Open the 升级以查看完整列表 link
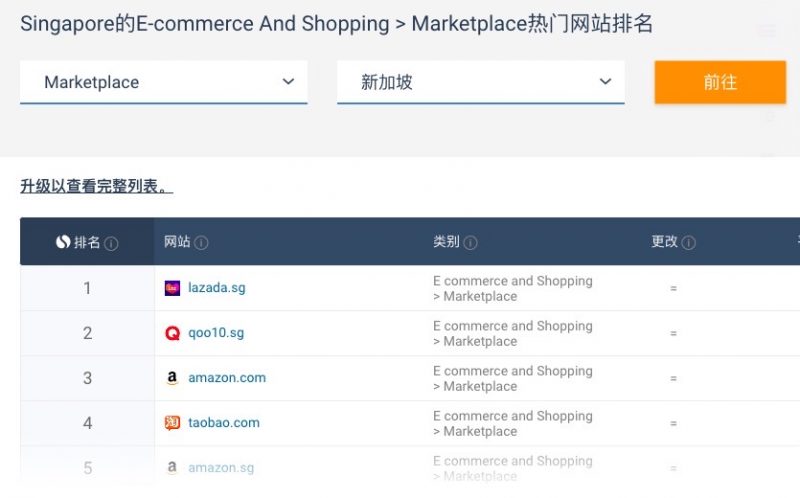The image size is (800, 498). tap(96, 186)
